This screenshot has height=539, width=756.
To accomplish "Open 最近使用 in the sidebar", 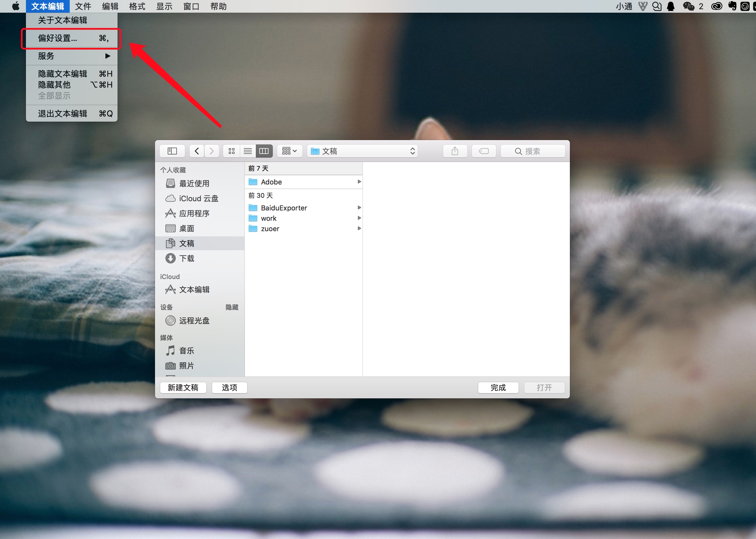I will point(200,183).
